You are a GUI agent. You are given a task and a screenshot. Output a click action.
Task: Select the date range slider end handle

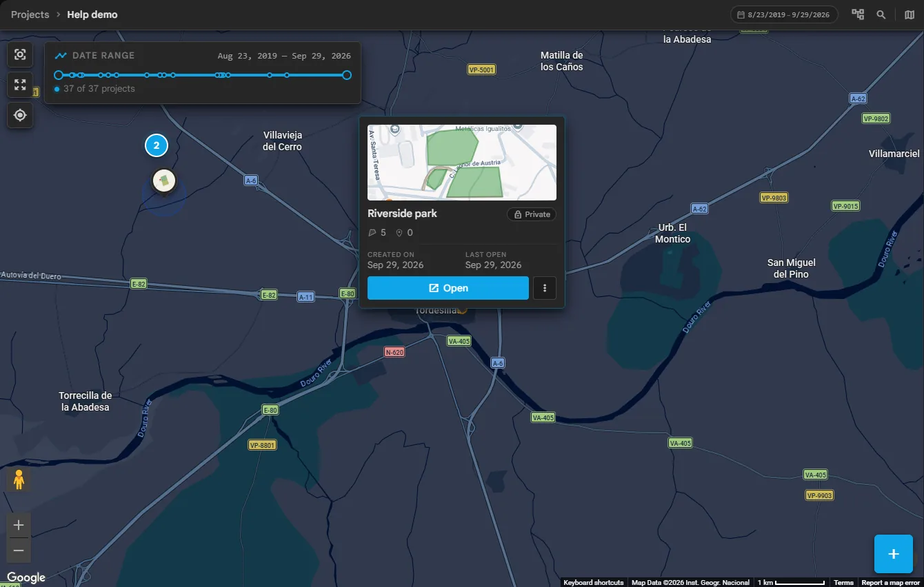(347, 75)
